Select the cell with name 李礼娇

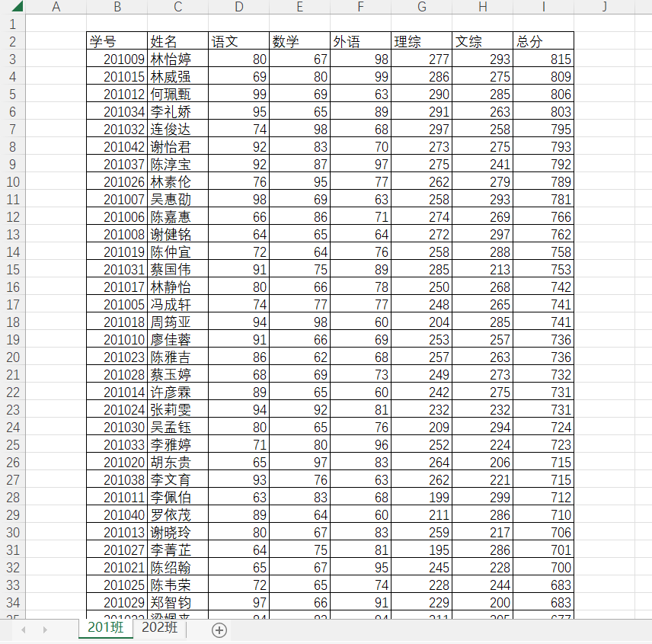tap(177, 111)
